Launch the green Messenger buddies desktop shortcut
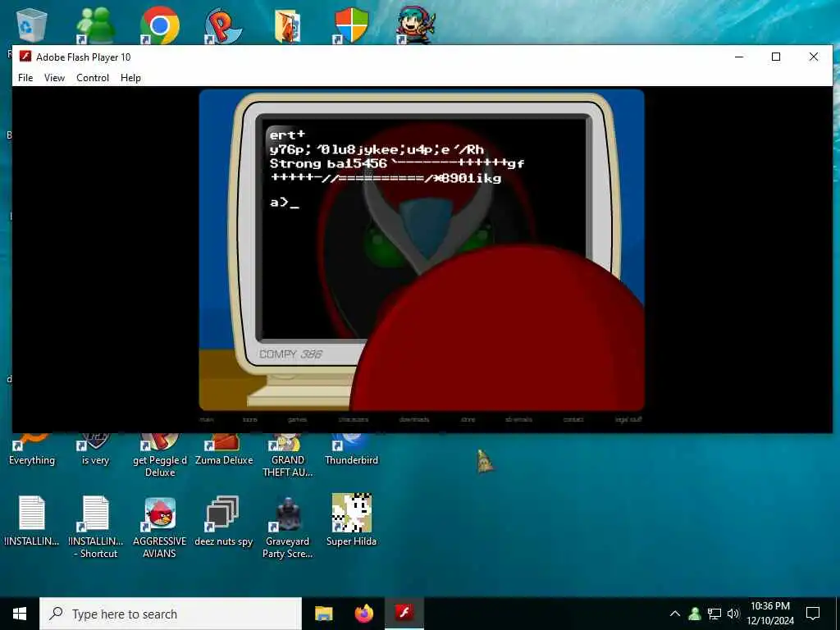This screenshot has width=840, height=630. tap(96, 25)
